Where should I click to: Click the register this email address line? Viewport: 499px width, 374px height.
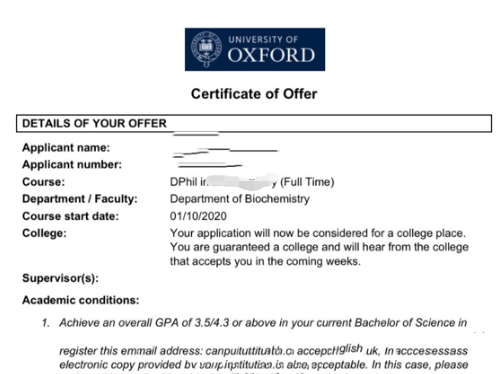click(x=263, y=350)
